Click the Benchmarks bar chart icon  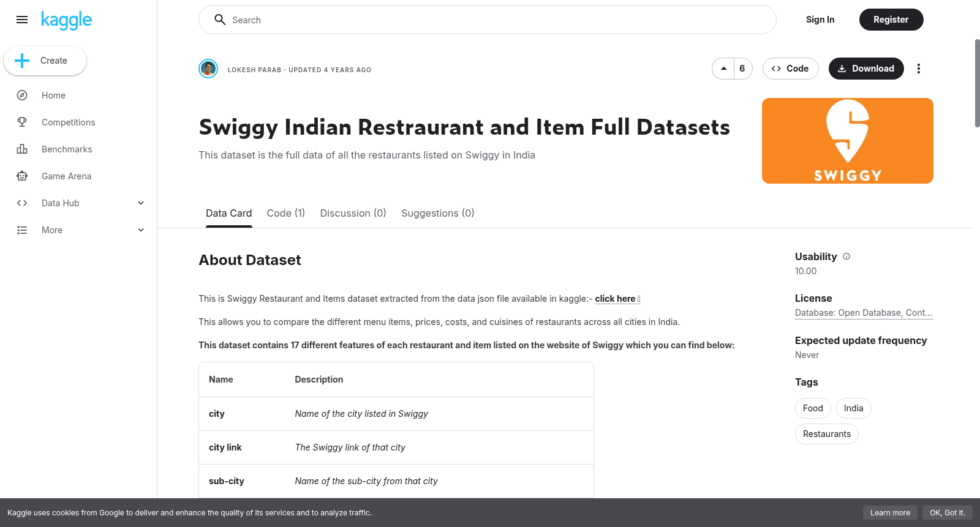pos(22,149)
